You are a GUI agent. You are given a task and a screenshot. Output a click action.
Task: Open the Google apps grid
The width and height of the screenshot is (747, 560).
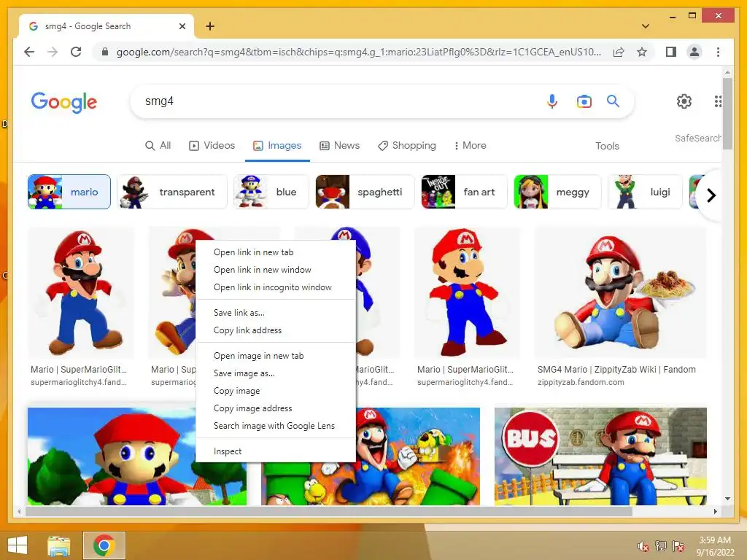(x=718, y=101)
